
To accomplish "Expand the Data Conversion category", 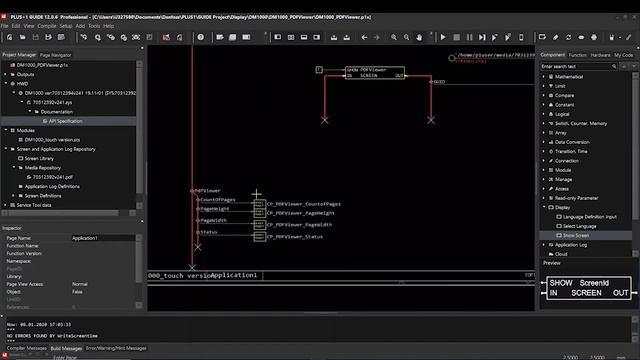I will pos(543,142).
